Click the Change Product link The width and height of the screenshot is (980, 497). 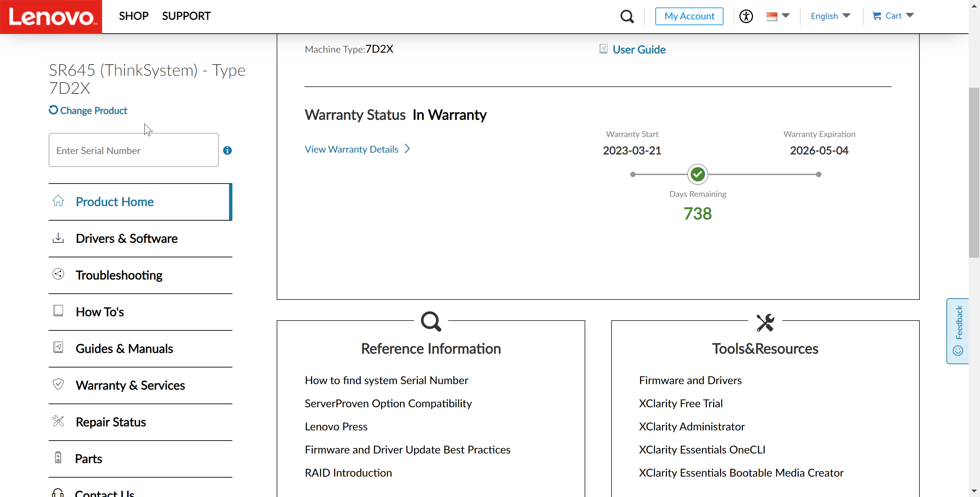click(x=94, y=110)
